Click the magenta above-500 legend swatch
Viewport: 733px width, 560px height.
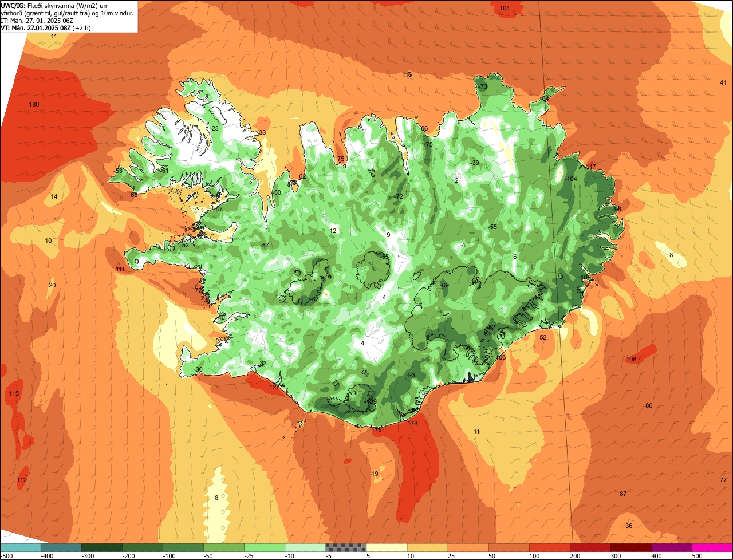pos(712,547)
